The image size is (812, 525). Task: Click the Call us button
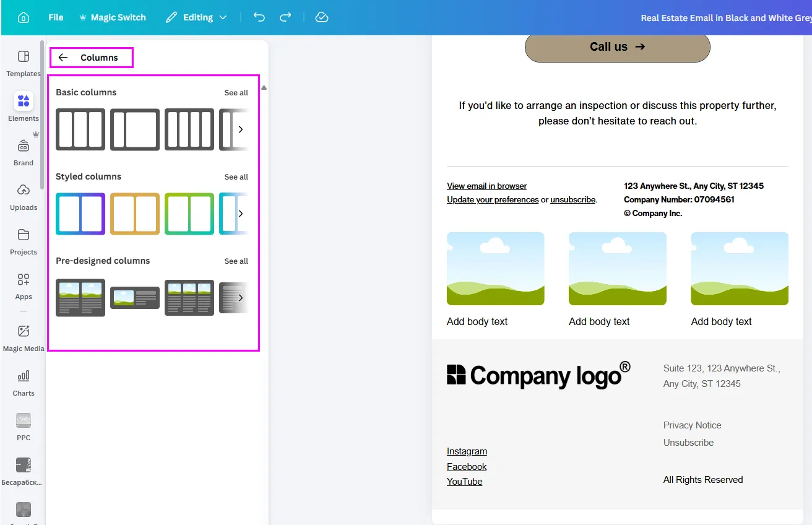(x=617, y=47)
